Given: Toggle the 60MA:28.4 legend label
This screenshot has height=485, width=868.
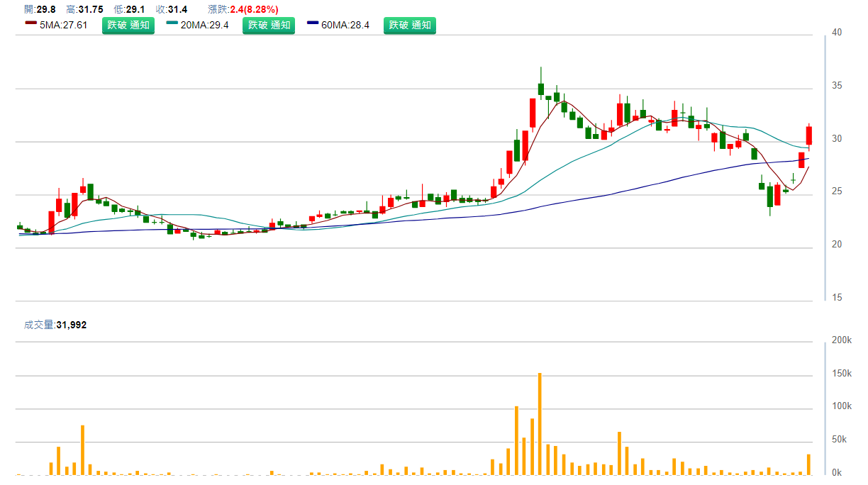Looking at the screenshot, I should [x=345, y=26].
